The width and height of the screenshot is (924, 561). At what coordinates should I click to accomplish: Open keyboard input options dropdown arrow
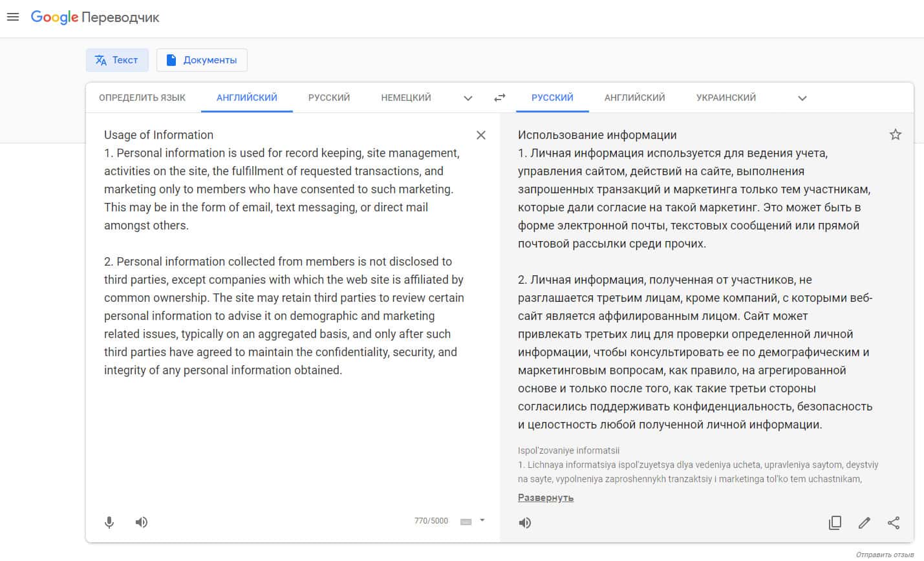482,520
